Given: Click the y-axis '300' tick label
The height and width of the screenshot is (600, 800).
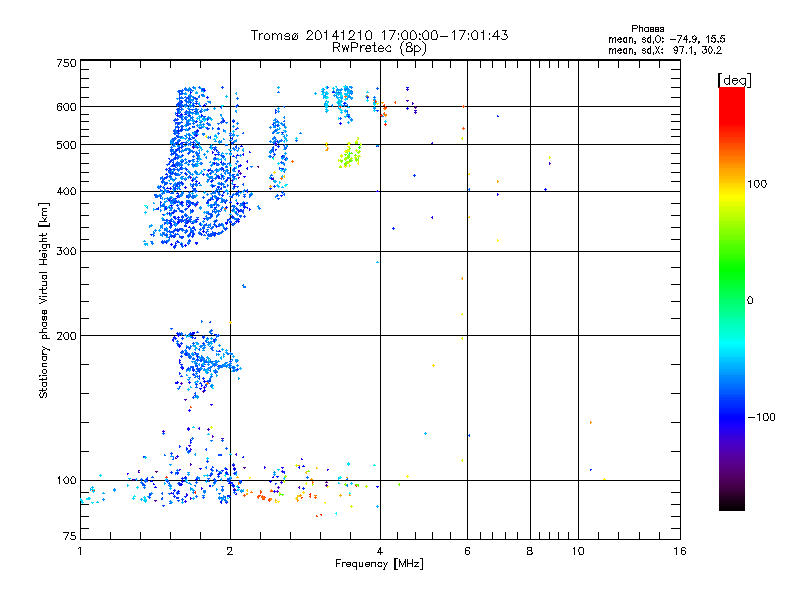Looking at the screenshot, I should click(66, 252).
